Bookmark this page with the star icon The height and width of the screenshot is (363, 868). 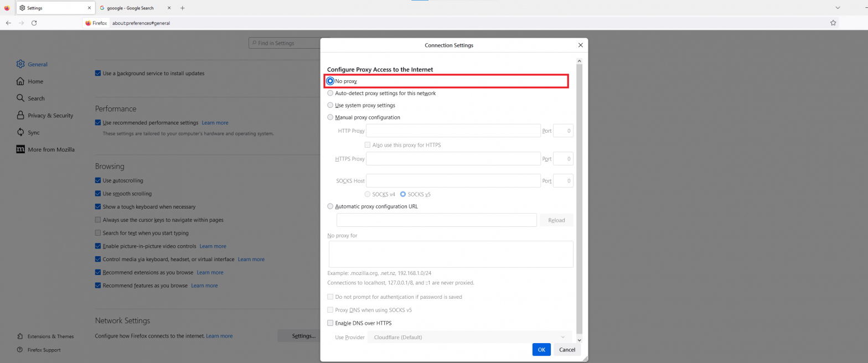833,23
